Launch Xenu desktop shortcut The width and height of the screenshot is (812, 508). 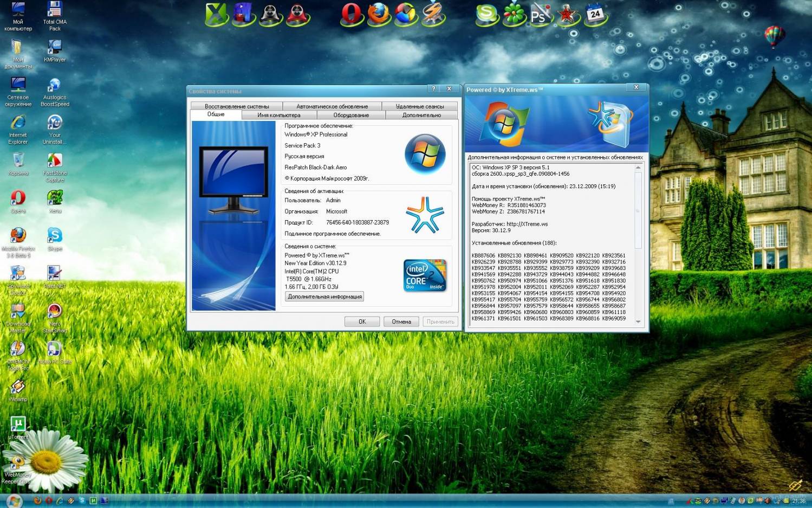(55, 202)
